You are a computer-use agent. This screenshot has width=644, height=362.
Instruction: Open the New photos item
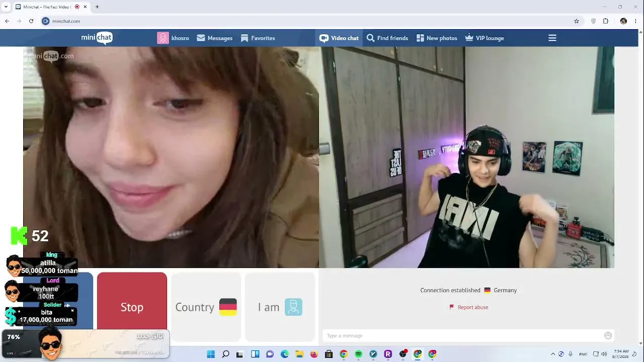tap(437, 38)
